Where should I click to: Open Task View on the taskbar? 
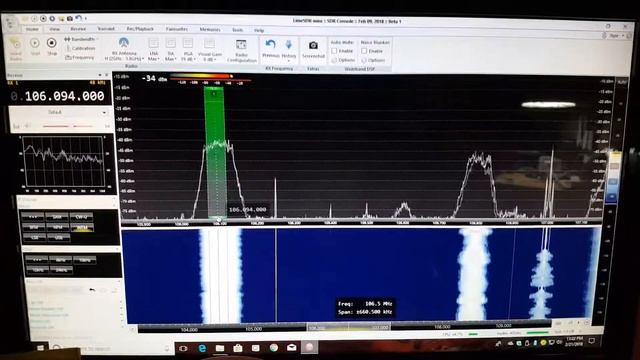pyautogui.click(x=184, y=349)
